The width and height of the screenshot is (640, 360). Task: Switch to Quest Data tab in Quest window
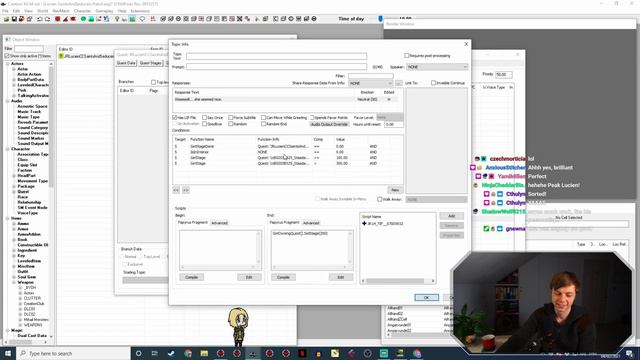126,63
